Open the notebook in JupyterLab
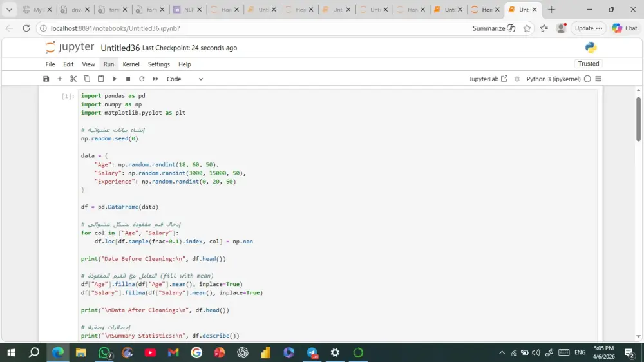 [x=488, y=79]
